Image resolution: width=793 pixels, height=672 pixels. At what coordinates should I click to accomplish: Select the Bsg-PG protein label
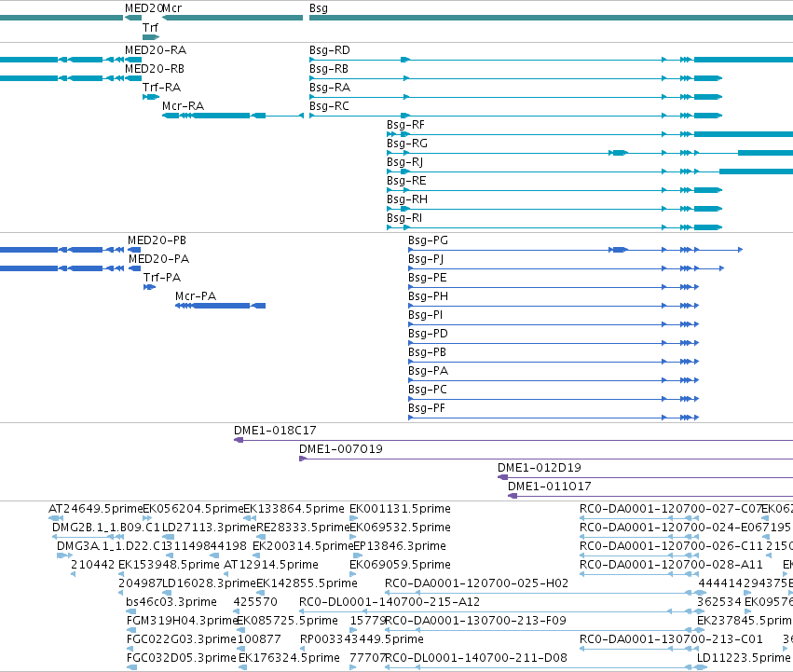coord(429,240)
